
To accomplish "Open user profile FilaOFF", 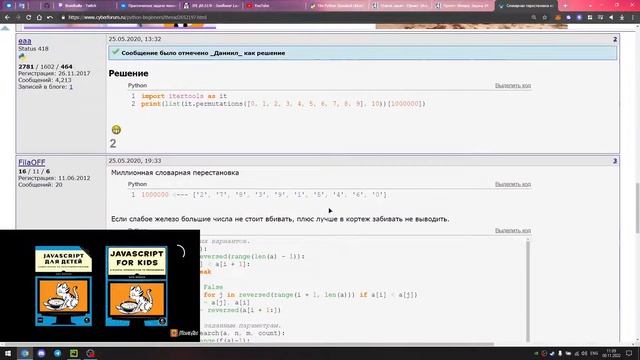I will pyautogui.click(x=31, y=162).
